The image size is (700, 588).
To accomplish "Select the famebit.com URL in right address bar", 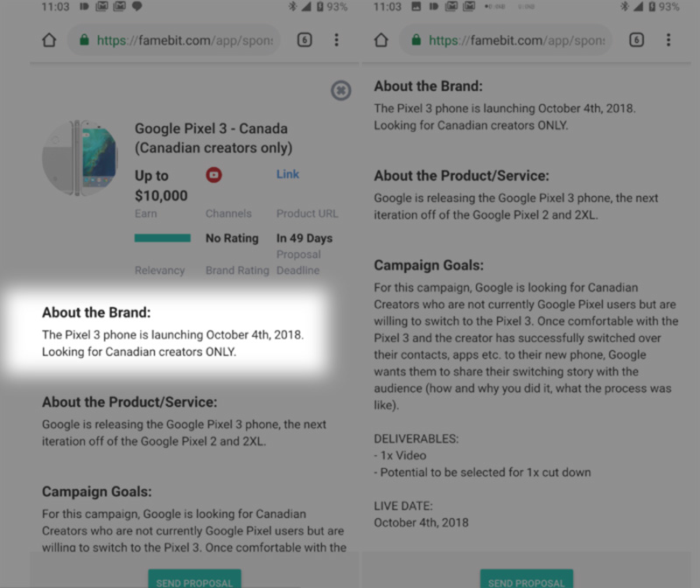I will [517, 40].
